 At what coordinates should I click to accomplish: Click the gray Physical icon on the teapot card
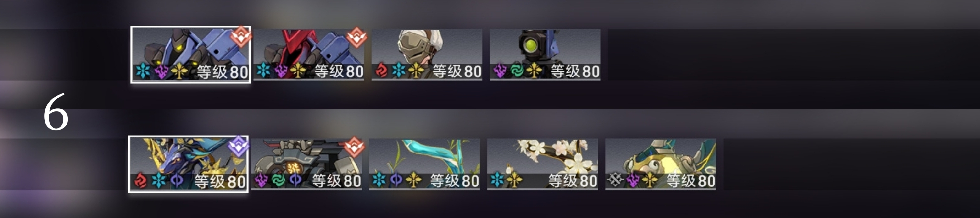tap(615, 180)
